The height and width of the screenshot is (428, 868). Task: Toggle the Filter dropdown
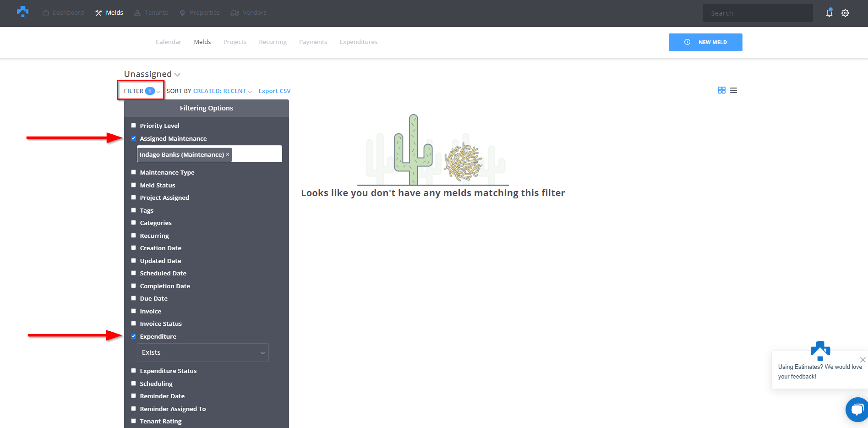[142, 91]
